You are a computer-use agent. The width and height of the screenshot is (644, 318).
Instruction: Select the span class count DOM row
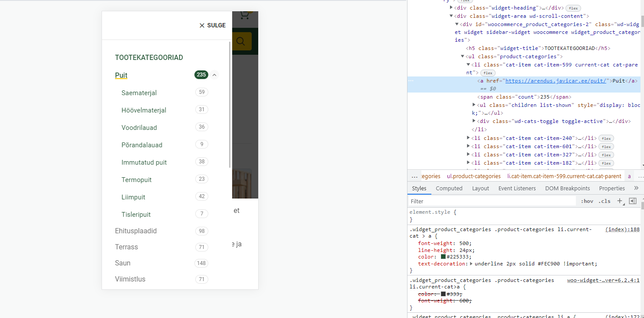(x=524, y=97)
